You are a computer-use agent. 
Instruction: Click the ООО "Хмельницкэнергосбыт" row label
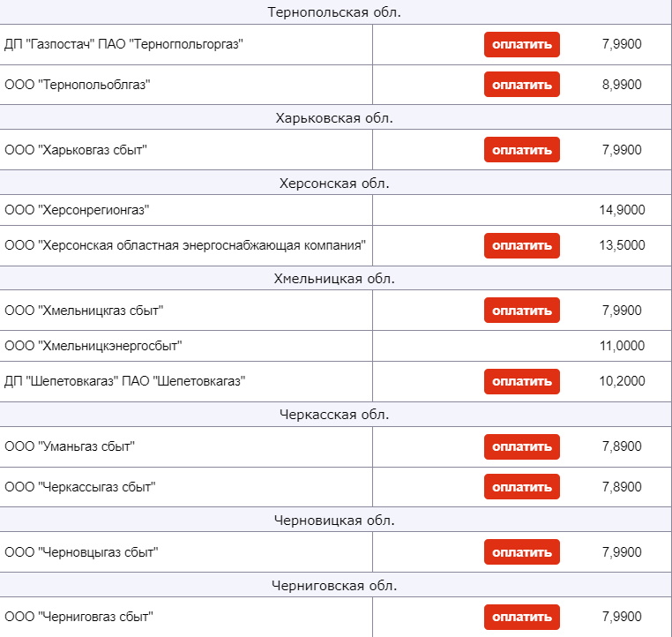click(x=93, y=346)
